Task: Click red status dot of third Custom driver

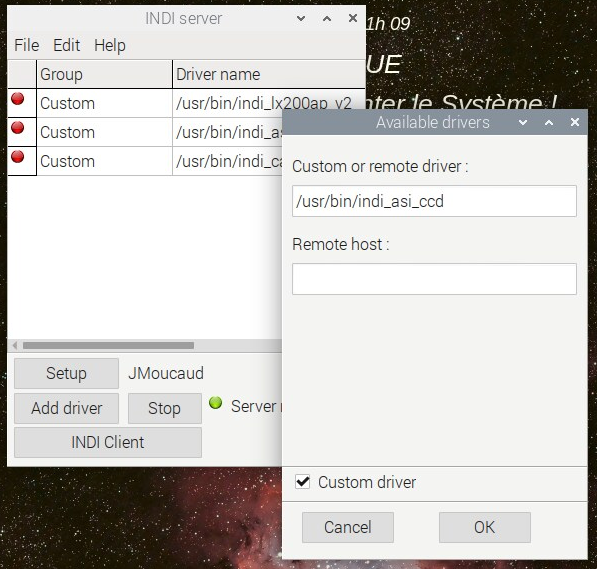Action: [18, 157]
